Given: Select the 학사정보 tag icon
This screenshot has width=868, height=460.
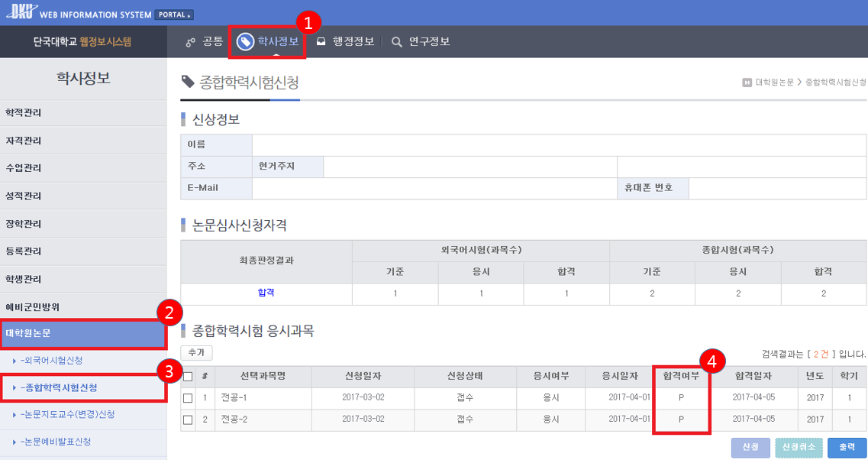Looking at the screenshot, I should (245, 42).
